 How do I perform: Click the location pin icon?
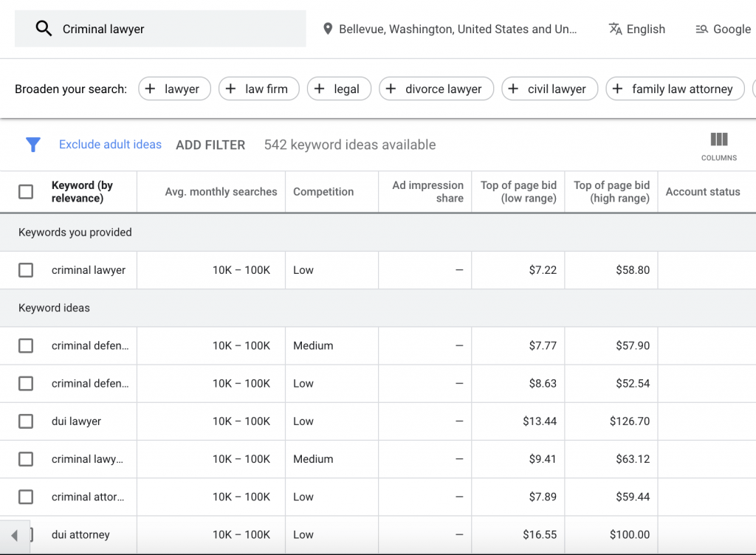tap(328, 29)
